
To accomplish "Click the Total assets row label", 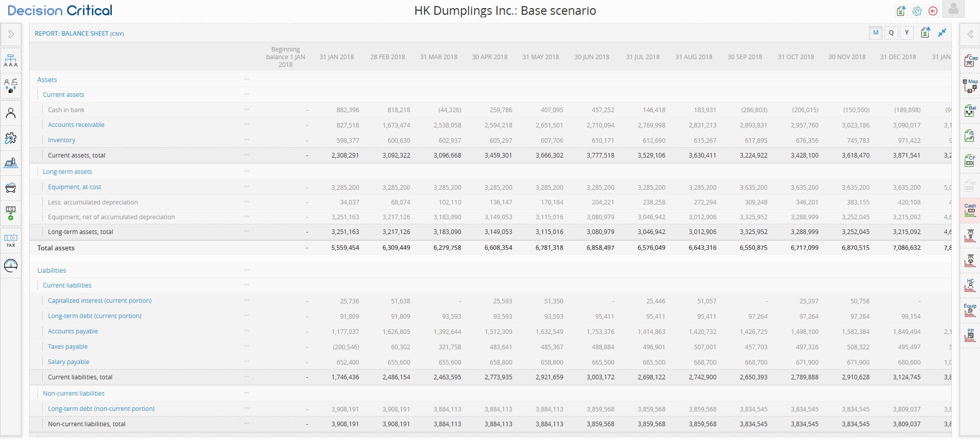I will (x=56, y=248).
